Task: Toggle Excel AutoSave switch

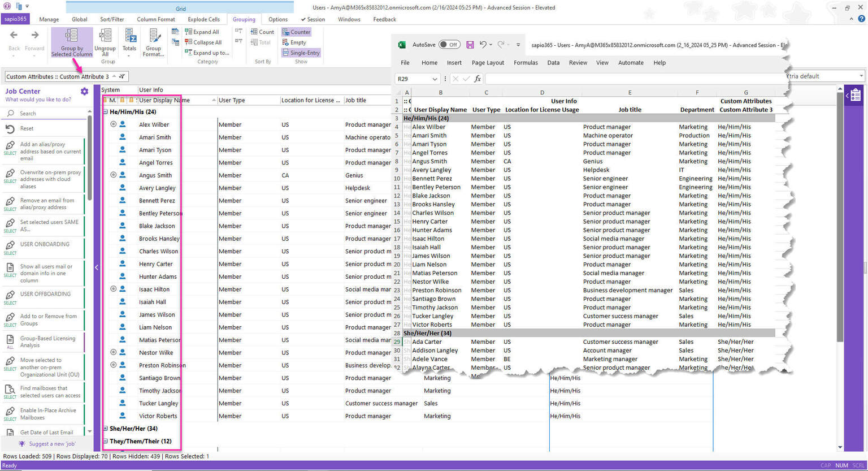Action: click(x=449, y=45)
